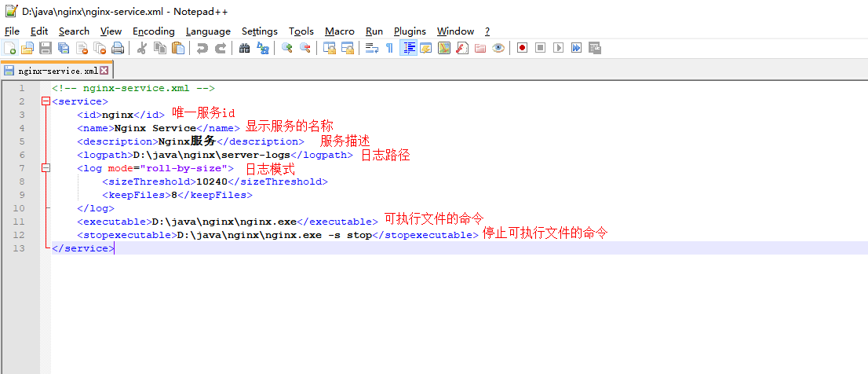Screen dimensions: 868x374
Task: Play back the recorded macro icon
Action: pos(559,48)
